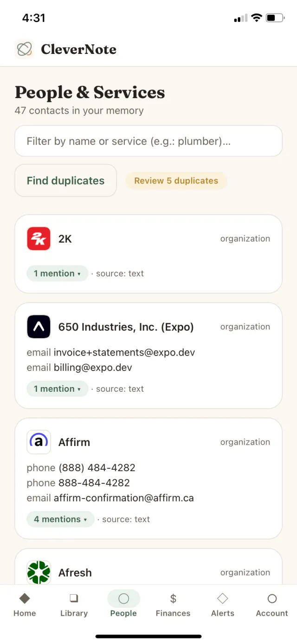Open the Affirm contact name
Viewport: 297px width, 644px height.
pyautogui.click(x=74, y=442)
